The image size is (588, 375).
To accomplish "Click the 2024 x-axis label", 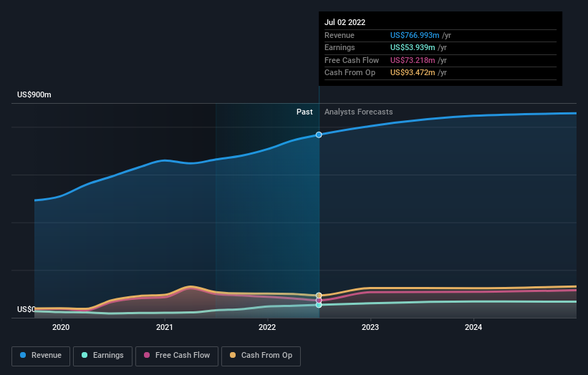I will click(473, 327).
